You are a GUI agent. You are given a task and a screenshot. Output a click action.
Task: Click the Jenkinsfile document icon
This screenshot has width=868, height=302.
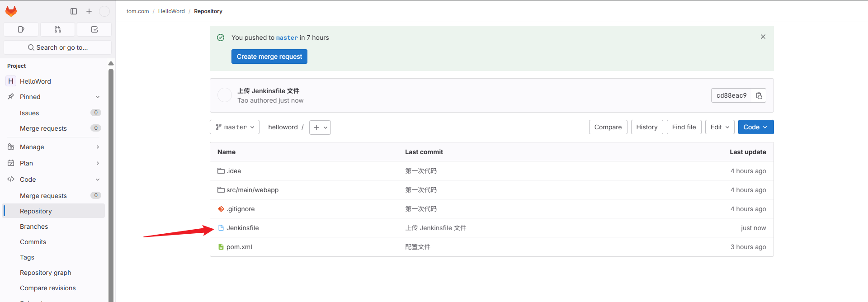pyautogui.click(x=221, y=228)
